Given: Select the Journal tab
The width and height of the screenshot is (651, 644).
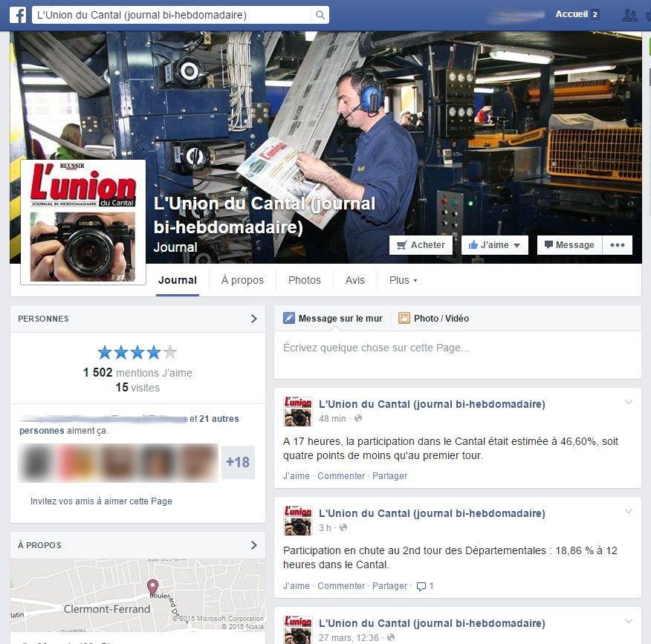Looking at the screenshot, I should 178,280.
